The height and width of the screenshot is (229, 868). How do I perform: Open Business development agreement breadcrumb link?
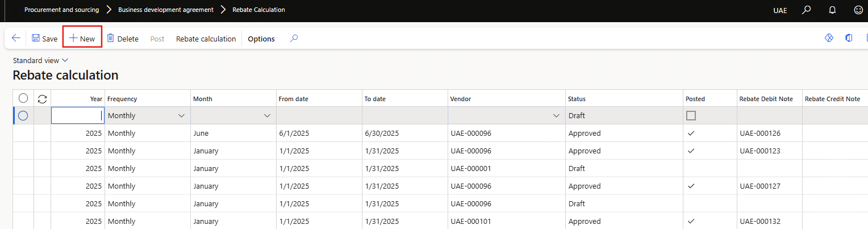coord(166,10)
